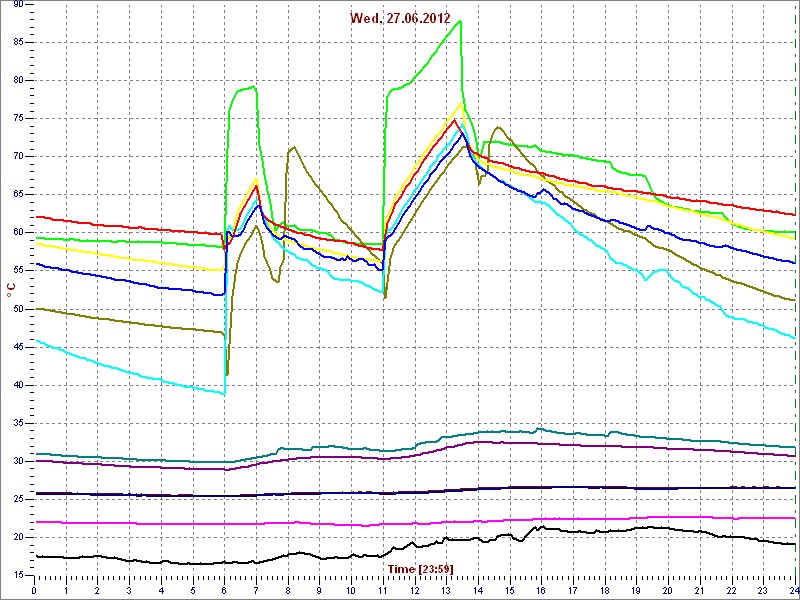
Task: Click vertical axis value 45
Action: (18, 347)
